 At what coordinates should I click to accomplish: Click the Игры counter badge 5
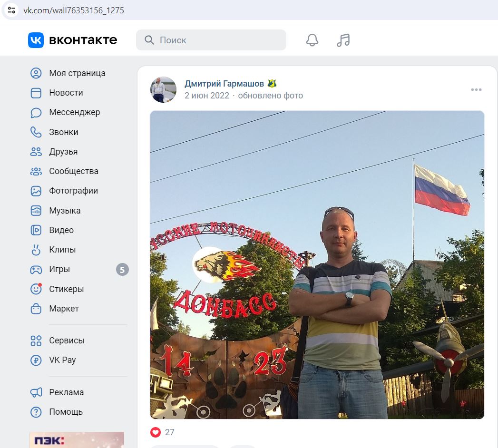point(122,270)
